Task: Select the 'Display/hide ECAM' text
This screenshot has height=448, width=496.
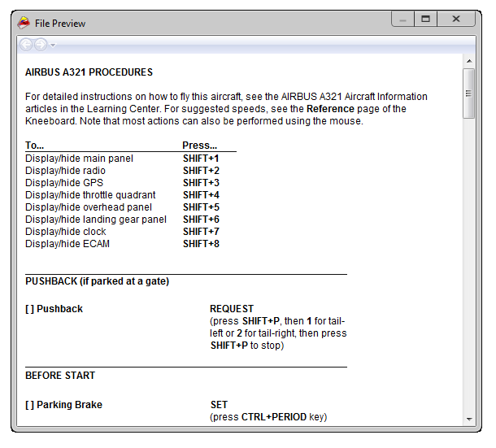Action: click(67, 244)
